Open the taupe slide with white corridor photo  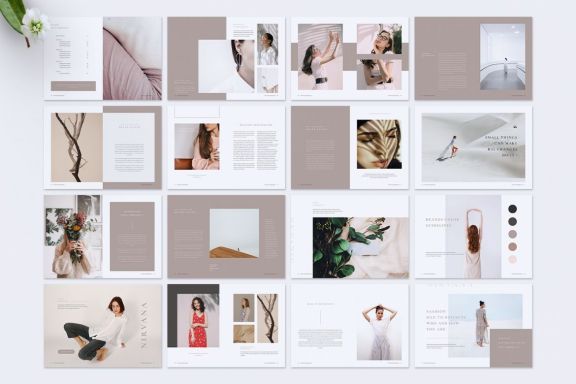[x=474, y=58]
